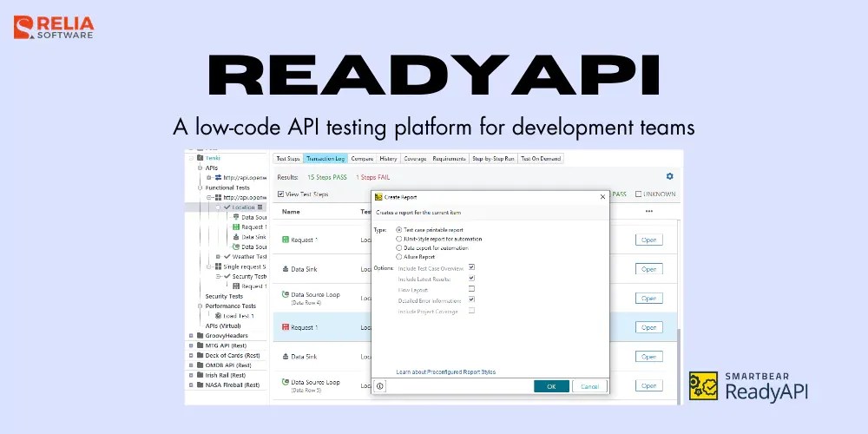The width and height of the screenshot is (868, 434).
Task: Open Learn about Preconfigured Report Styles link
Action: tap(445, 372)
